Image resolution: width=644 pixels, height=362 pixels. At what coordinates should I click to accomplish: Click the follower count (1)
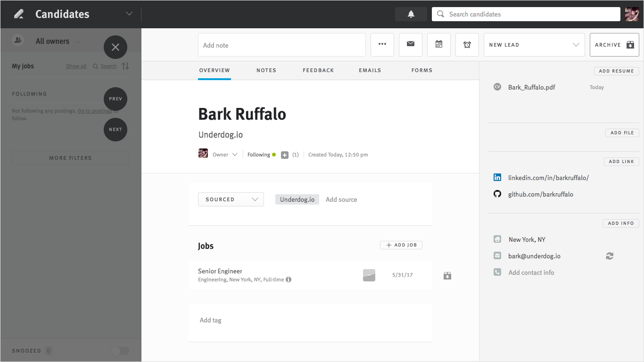point(296,155)
